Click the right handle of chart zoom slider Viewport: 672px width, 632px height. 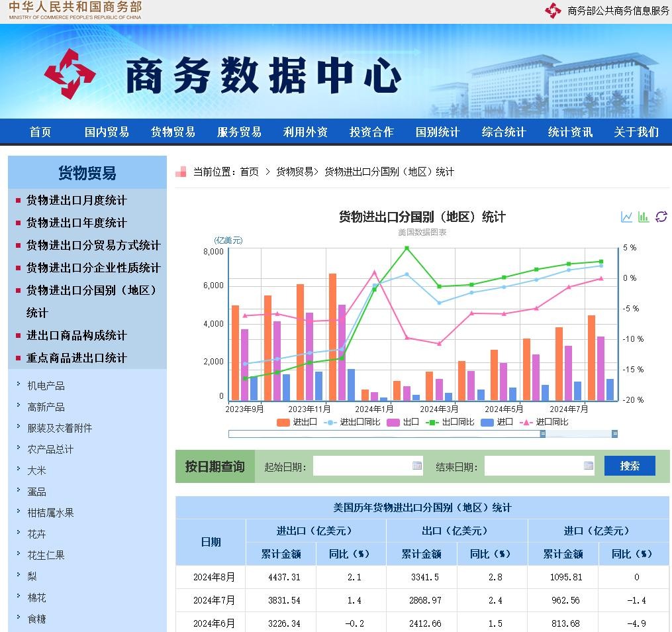coord(614,434)
